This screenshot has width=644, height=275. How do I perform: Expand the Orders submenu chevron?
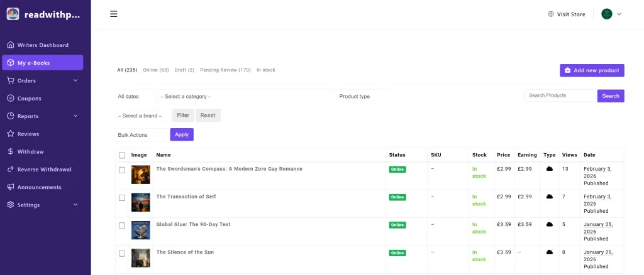tap(75, 80)
